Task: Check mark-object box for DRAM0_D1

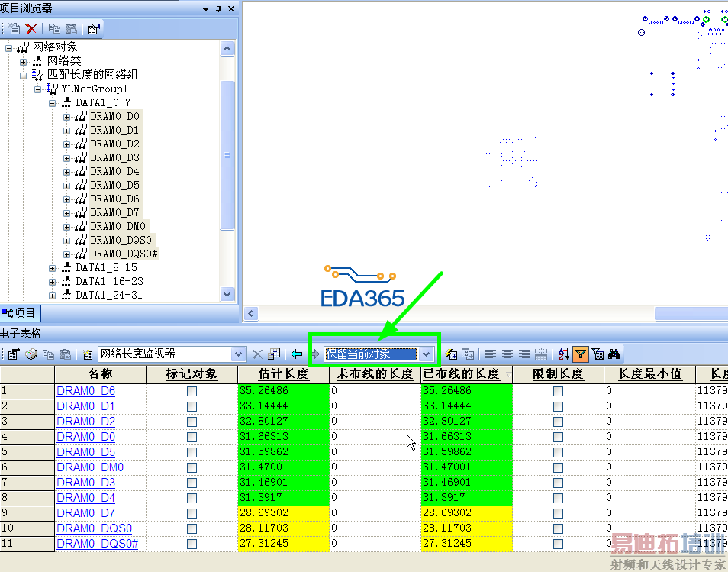Action: coord(192,406)
